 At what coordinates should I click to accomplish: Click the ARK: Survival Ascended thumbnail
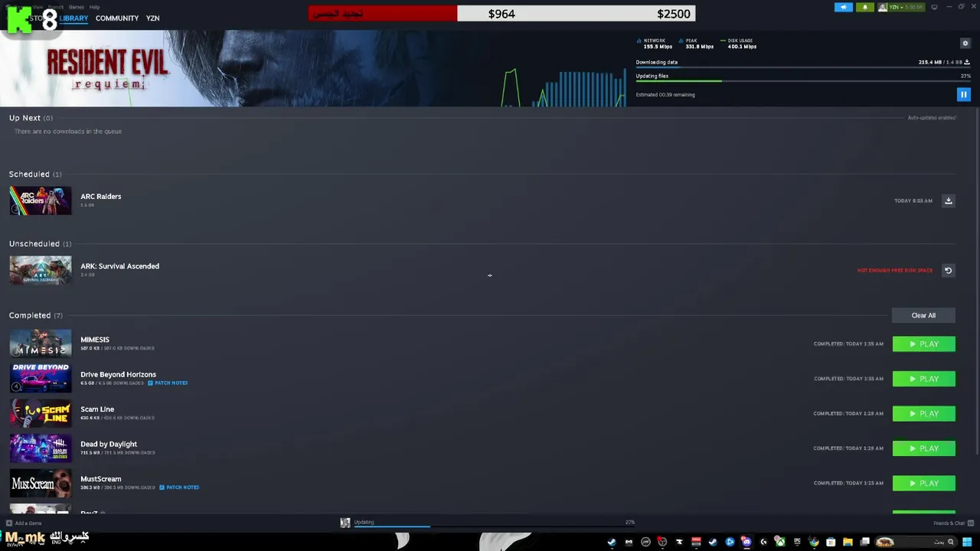pos(41,270)
